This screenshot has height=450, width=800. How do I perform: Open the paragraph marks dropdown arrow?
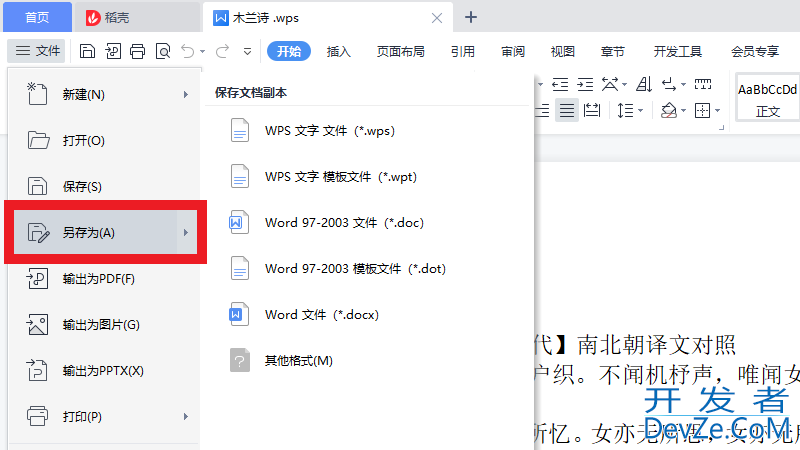click(x=684, y=85)
